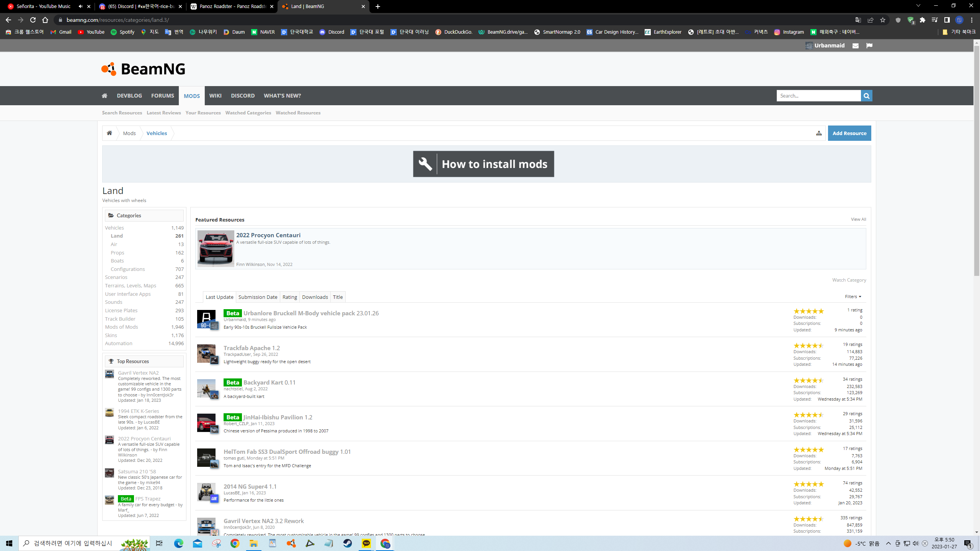This screenshot has height=551, width=980.
Task: Click the 2022 Procyon Centauri featured thumbnail
Action: 216,249
